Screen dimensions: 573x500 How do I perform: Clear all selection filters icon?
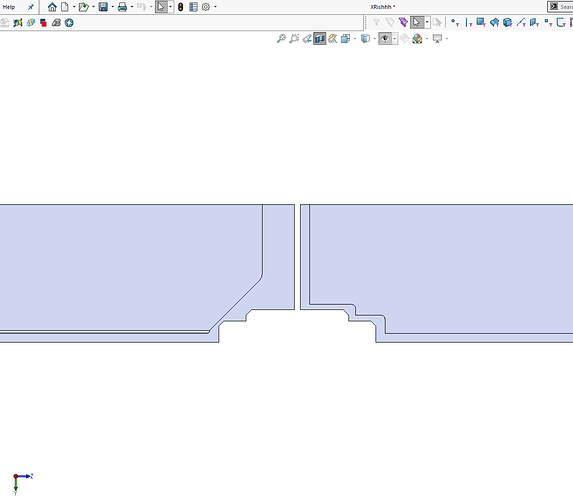coord(390,23)
